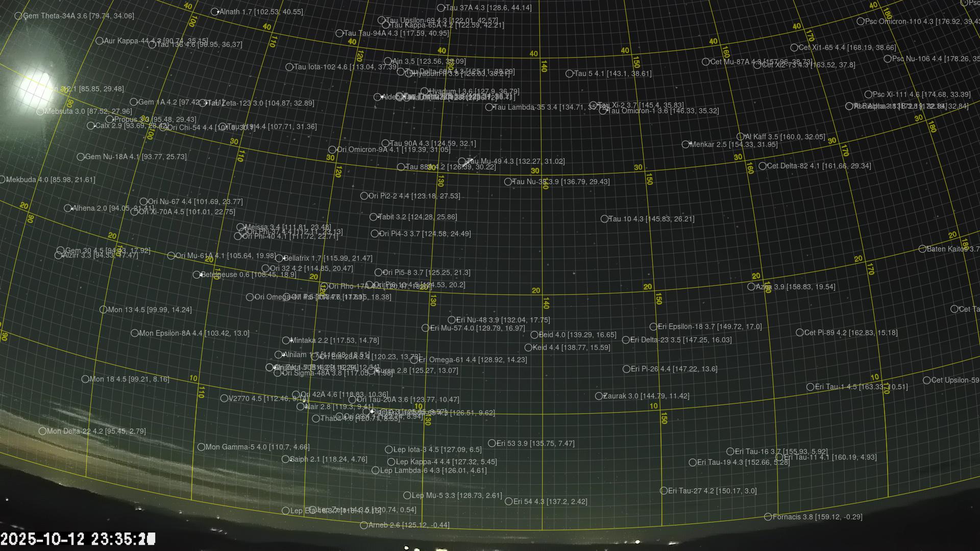The image size is (980, 551).
Task: Click the date-time stamp 2025-10-12
Action: coord(77,539)
